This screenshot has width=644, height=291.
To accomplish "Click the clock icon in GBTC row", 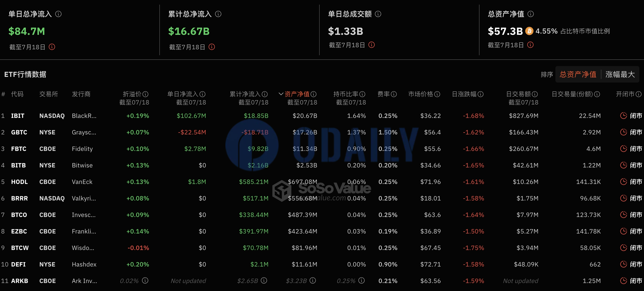I will point(624,132).
